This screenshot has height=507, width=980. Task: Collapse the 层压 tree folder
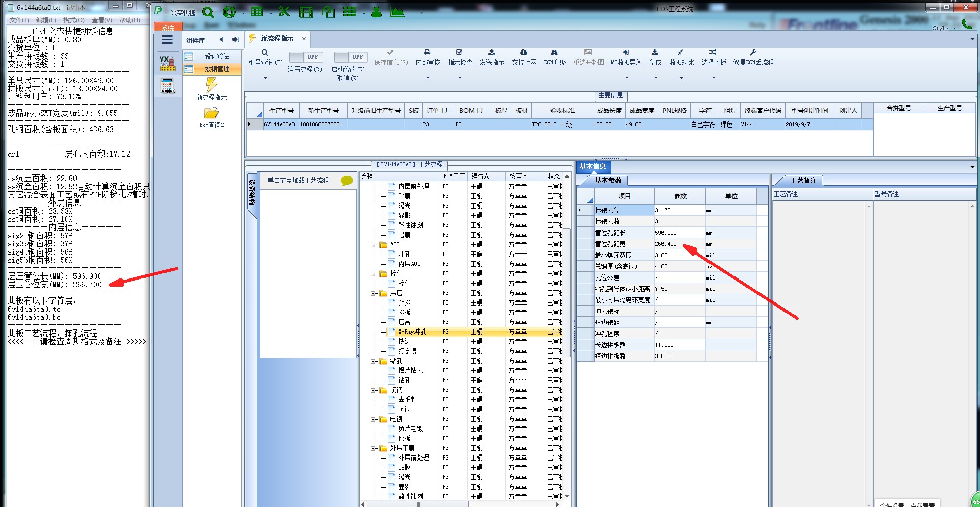point(374,293)
